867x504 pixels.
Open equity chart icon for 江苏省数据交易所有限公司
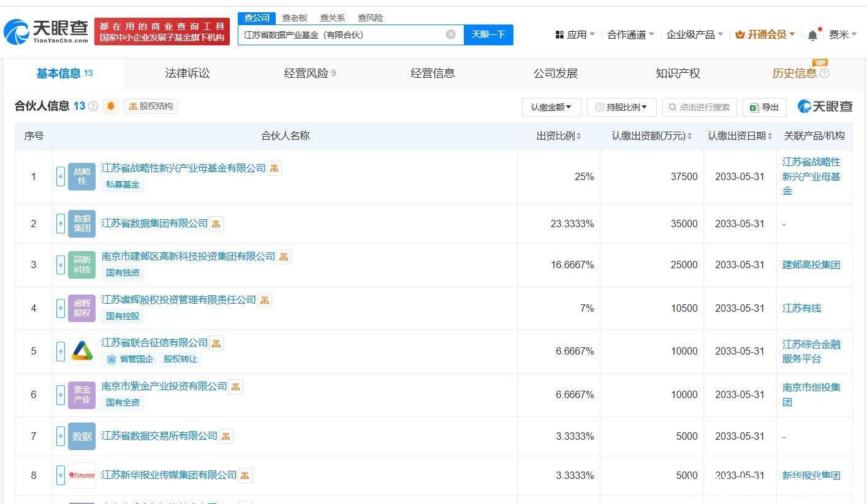coord(226,436)
